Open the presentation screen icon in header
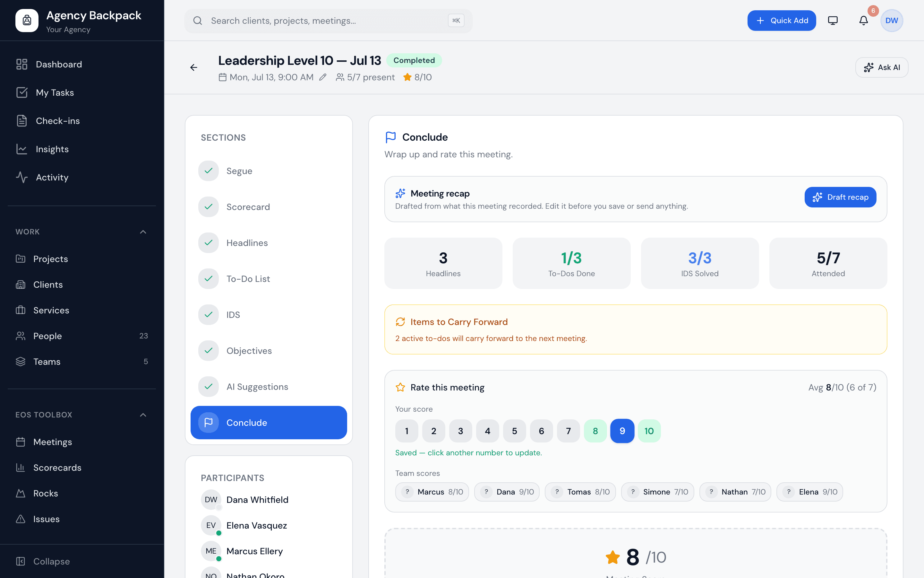The width and height of the screenshot is (924, 578). (x=833, y=21)
